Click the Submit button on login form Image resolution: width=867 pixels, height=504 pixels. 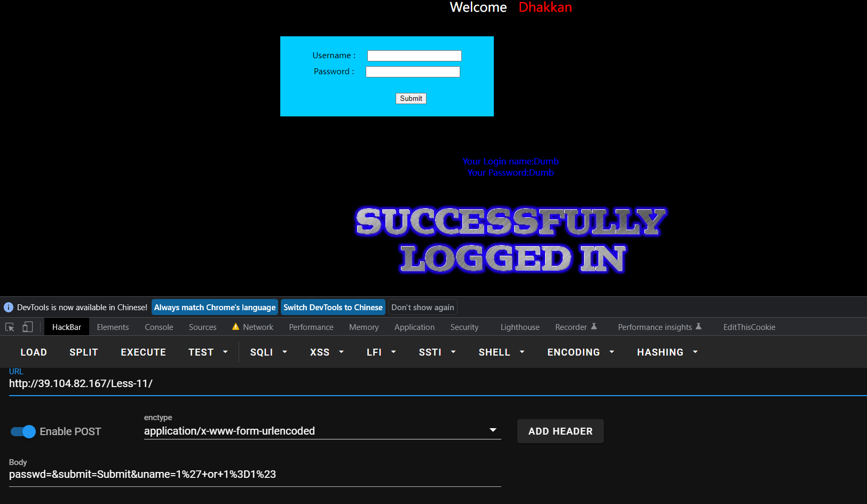tap(411, 98)
